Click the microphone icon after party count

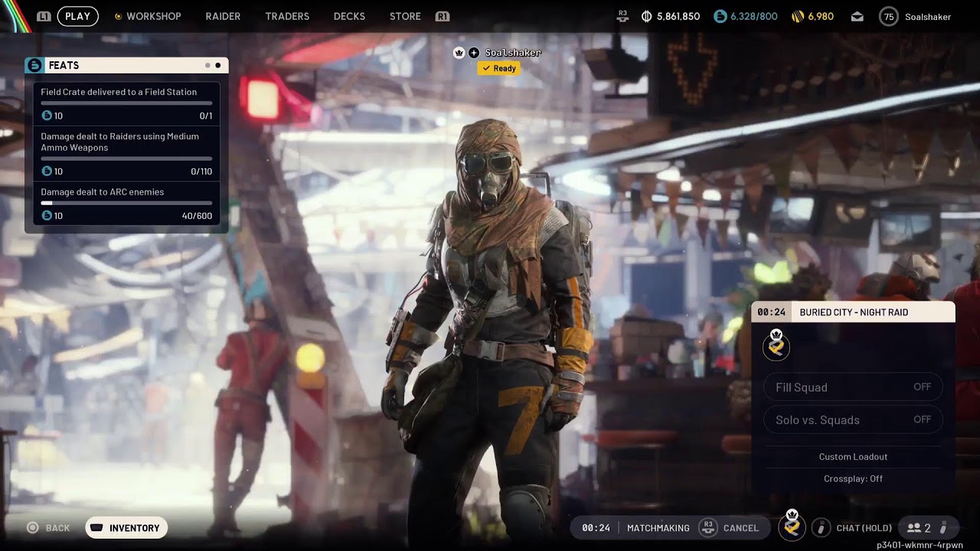(943, 528)
